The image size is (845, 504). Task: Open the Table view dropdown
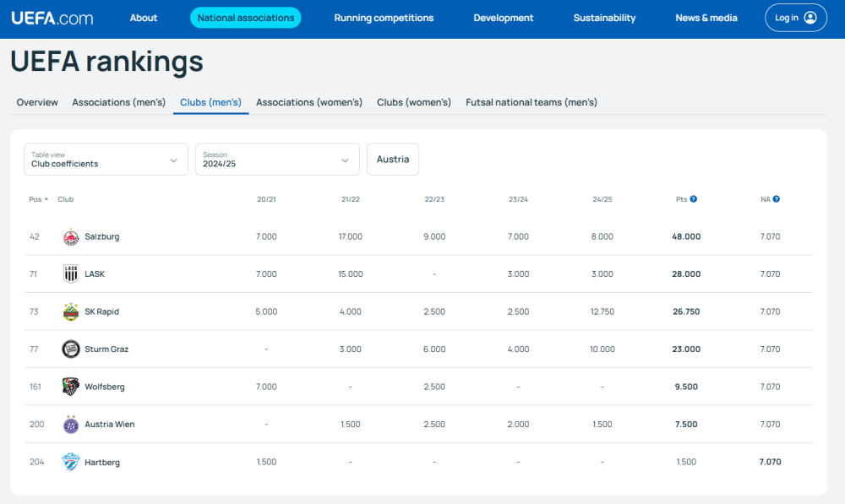[x=106, y=160]
